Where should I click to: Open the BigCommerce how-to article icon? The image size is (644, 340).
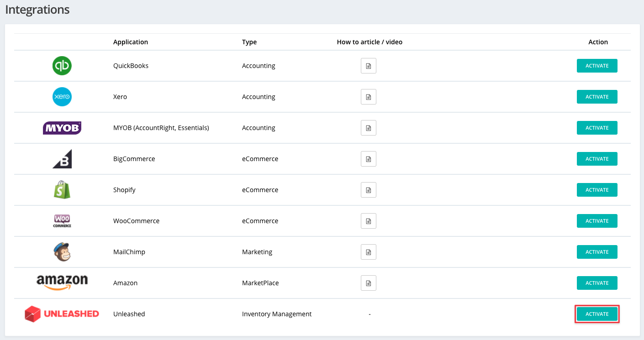[368, 159]
